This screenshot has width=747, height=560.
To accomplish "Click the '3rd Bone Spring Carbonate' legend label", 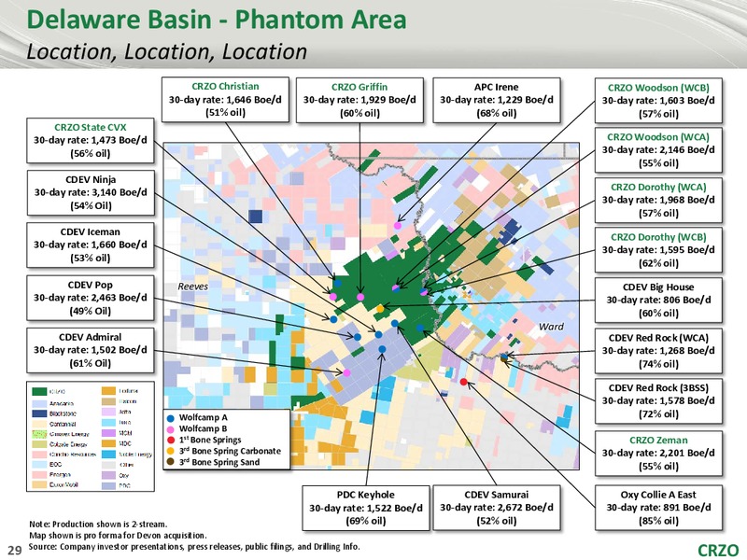I will coord(230,451).
